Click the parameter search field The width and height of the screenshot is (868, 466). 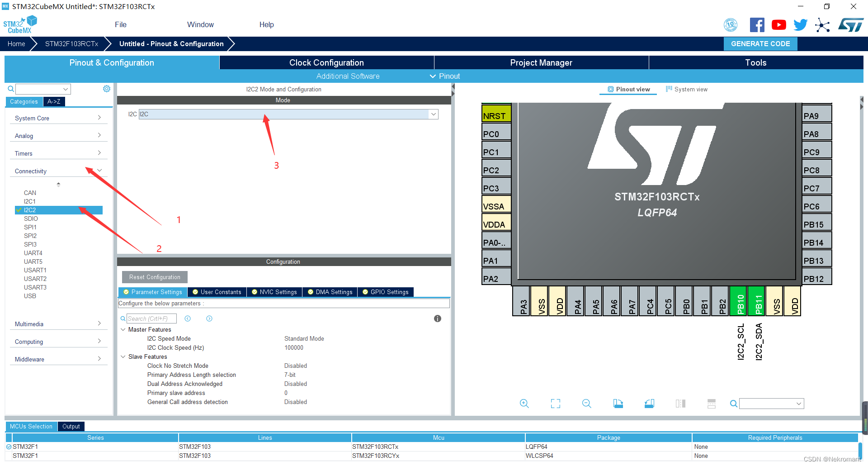click(151, 319)
